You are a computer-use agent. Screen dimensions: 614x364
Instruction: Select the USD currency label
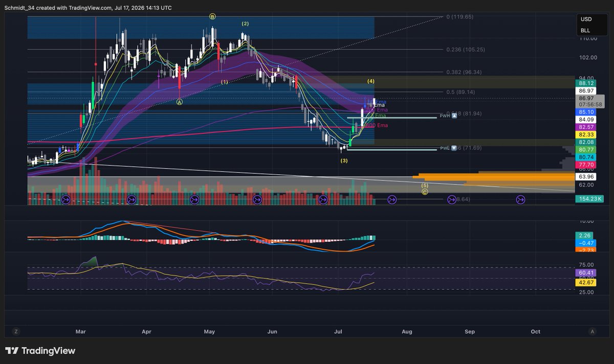(586, 19)
